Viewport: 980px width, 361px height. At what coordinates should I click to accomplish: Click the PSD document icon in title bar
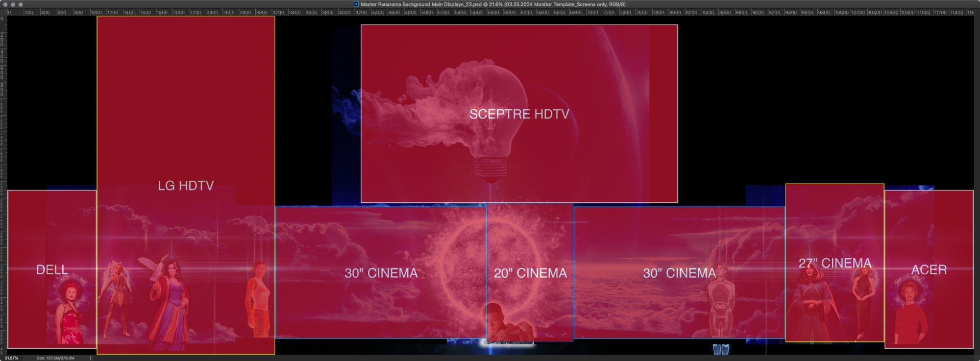tap(356, 4)
